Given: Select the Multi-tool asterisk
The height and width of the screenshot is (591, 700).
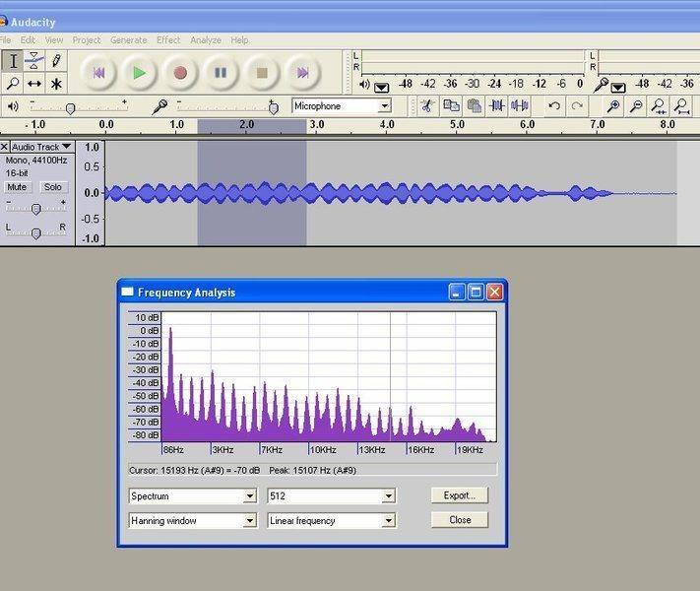Looking at the screenshot, I should 56,83.
